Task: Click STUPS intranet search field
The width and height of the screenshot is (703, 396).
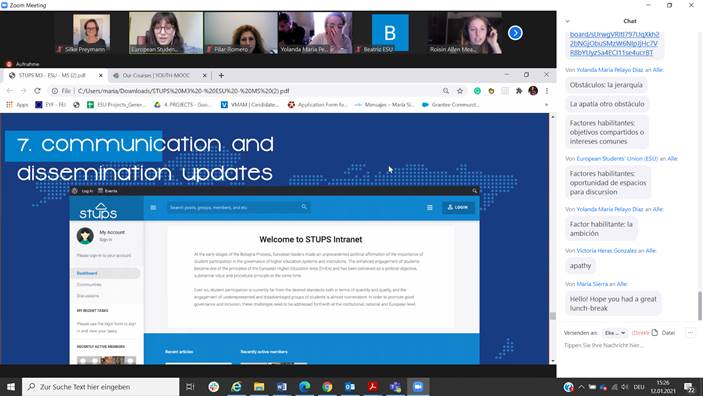Action: coord(238,207)
